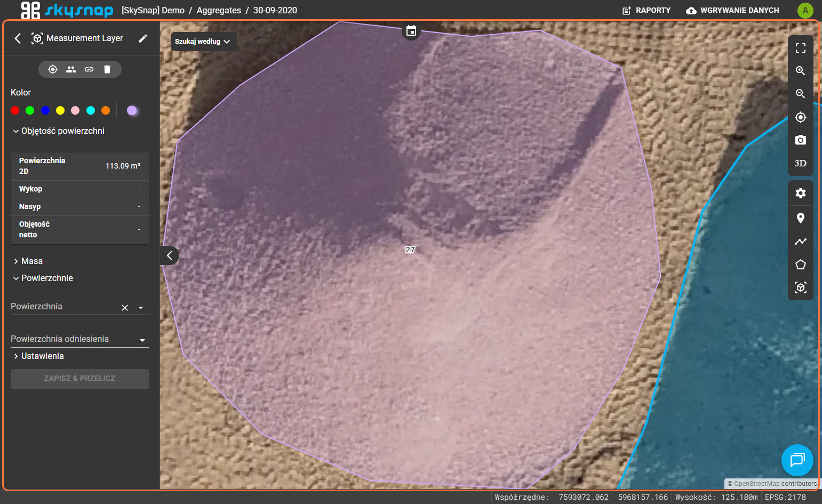The image size is (822, 504).
Task: Open the calendar date picker
Action: point(411,31)
